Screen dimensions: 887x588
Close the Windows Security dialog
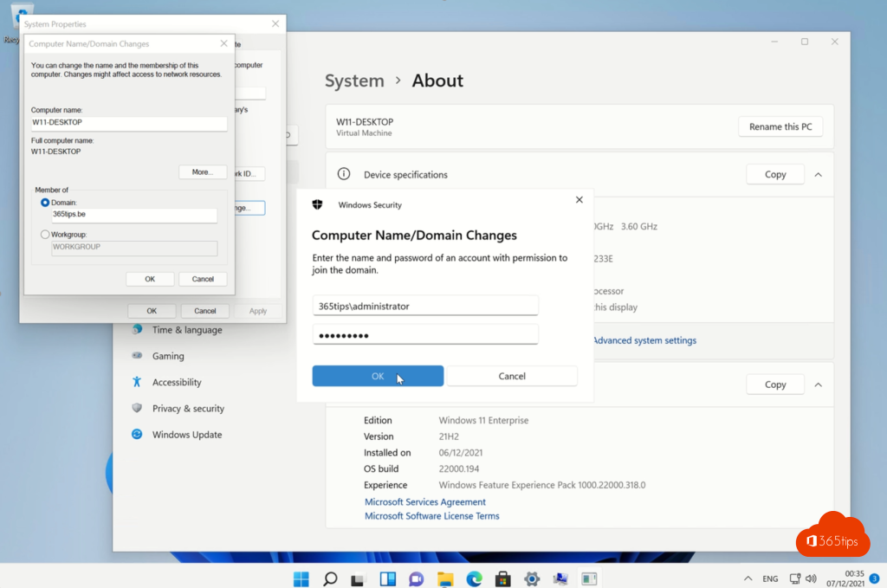point(579,199)
